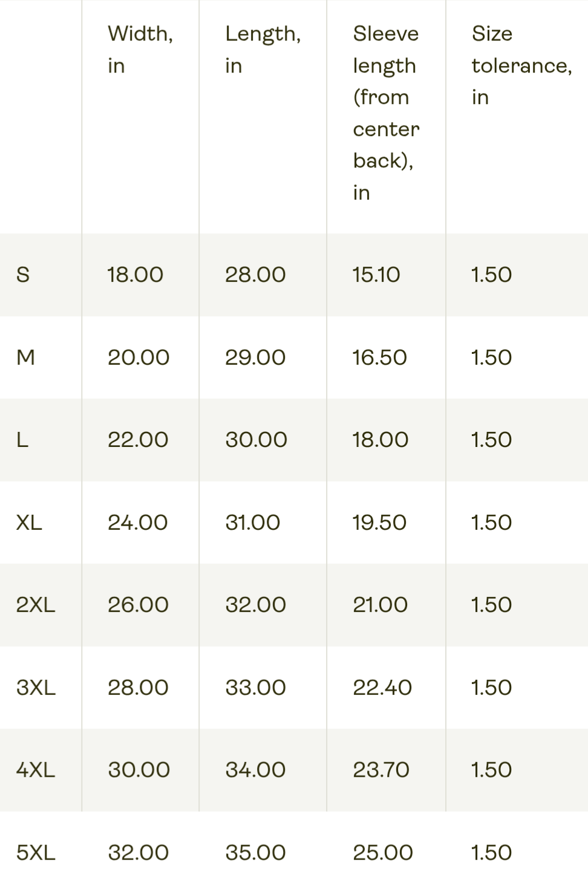Click the L size row label
Screen dimensions: 588x877
(22, 440)
